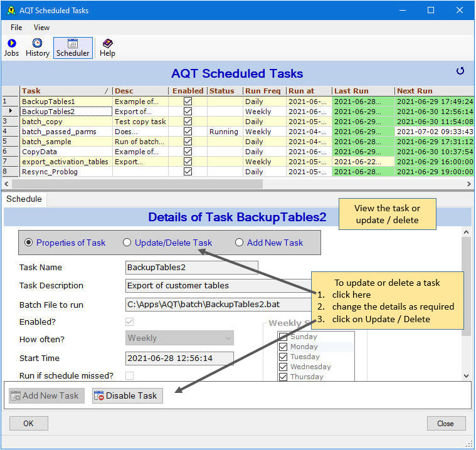Click the horizontal scrollbar thumb of task grid
Image resolution: width=476 pixels, height=450 pixels.
(137, 184)
